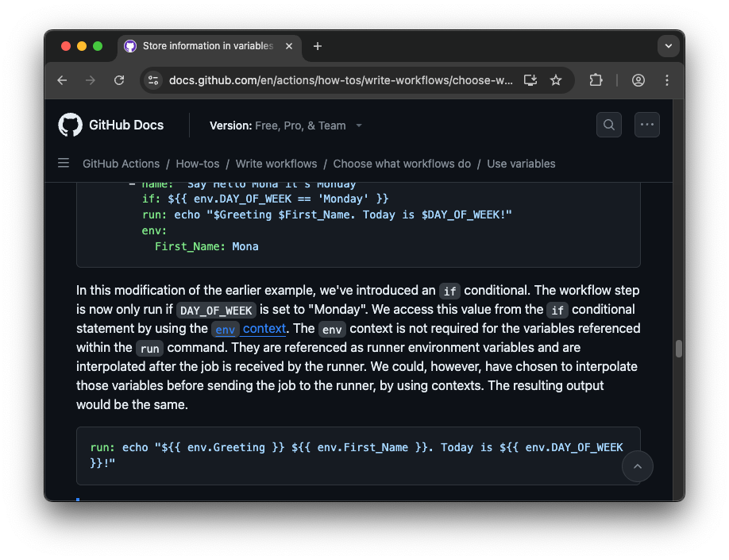Open the Chrome extensions puzzle icon

pyautogui.click(x=595, y=80)
